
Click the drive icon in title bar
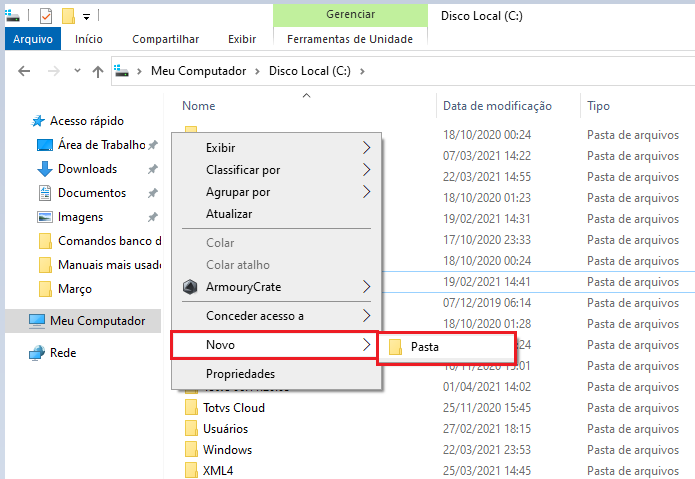pos(12,16)
